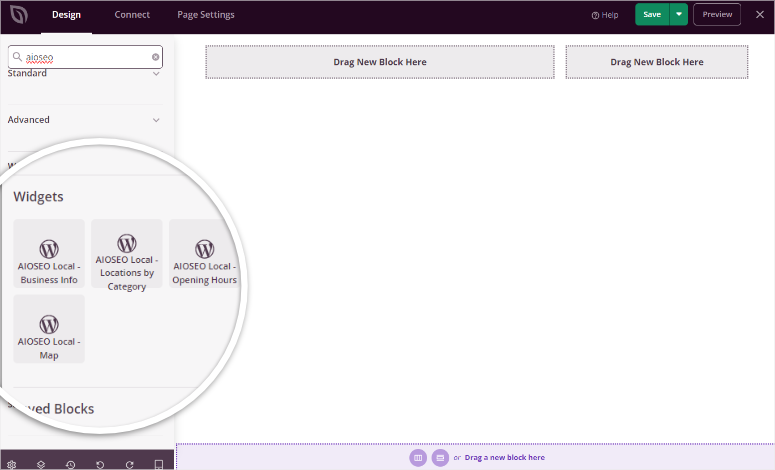Expand the Standard blocks section
775x470 pixels.
tap(85, 74)
